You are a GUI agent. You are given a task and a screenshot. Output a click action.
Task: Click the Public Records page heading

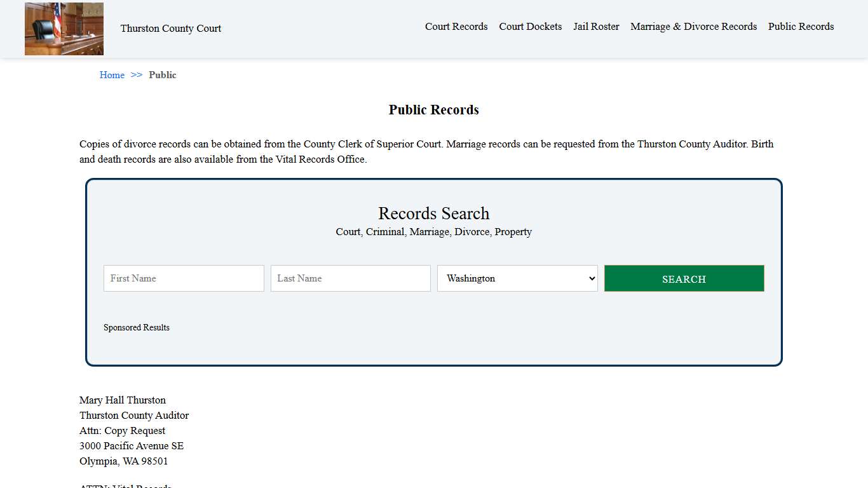click(x=433, y=109)
